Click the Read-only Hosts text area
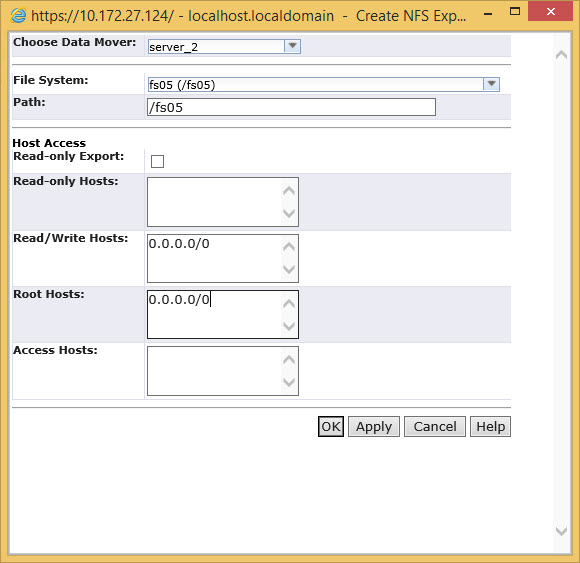 pyautogui.click(x=223, y=202)
